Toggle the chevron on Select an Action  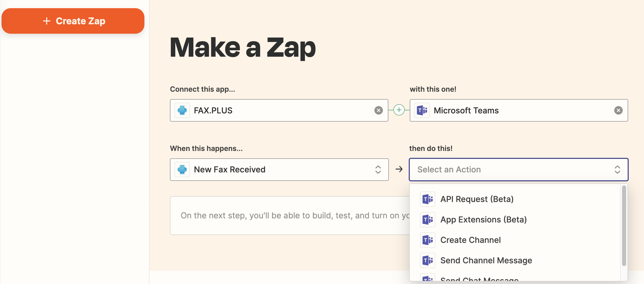pos(617,170)
